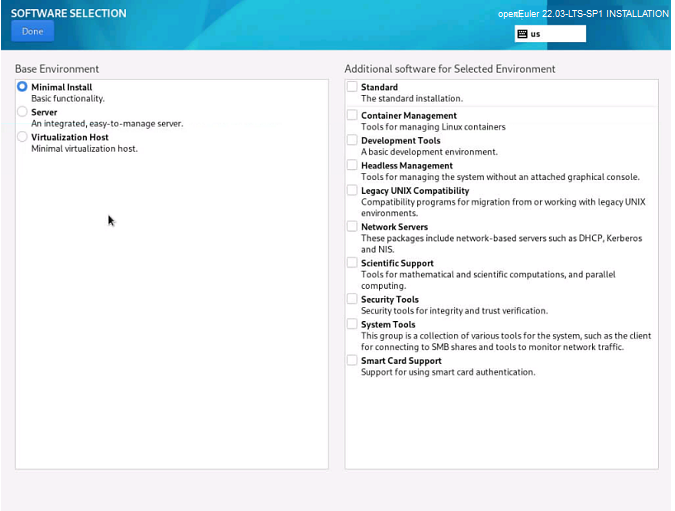Enable Headless Management add-on
This screenshot has height=511, width=675.
coord(352,165)
